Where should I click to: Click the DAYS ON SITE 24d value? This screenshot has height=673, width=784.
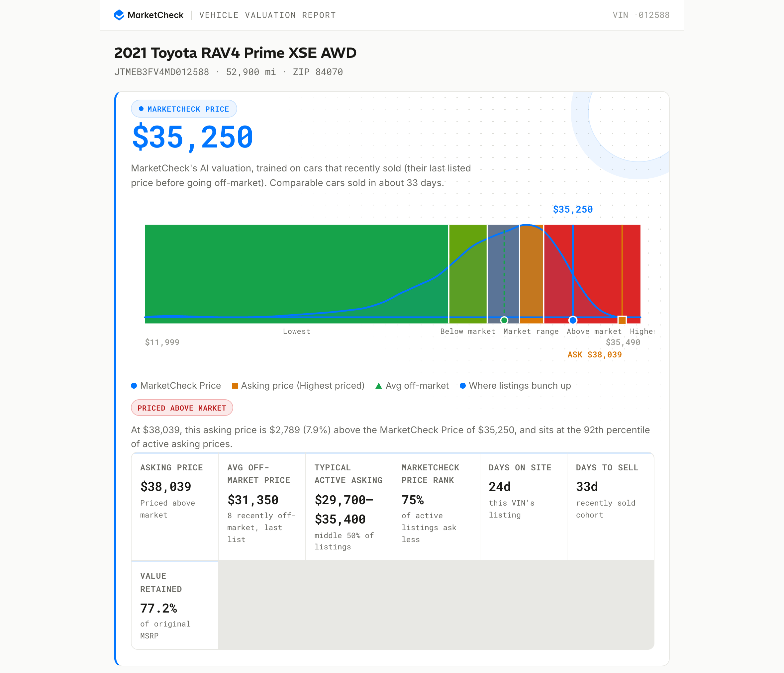(499, 487)
